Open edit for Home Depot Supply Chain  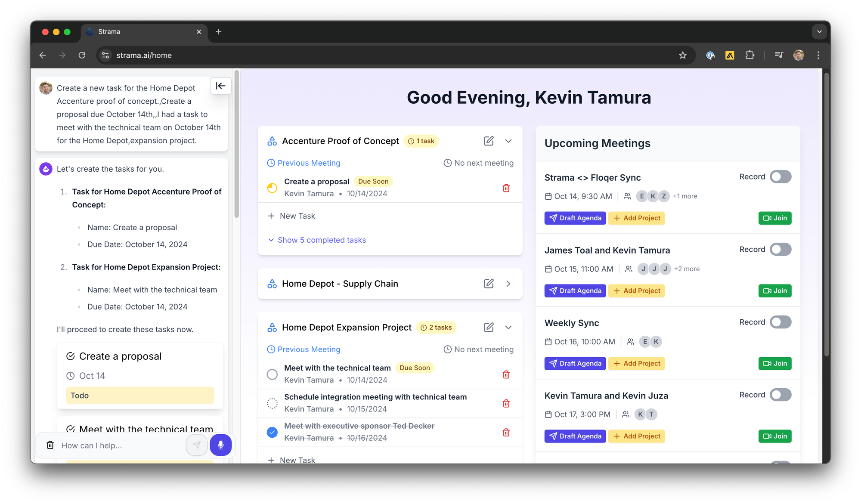[489, 284]
